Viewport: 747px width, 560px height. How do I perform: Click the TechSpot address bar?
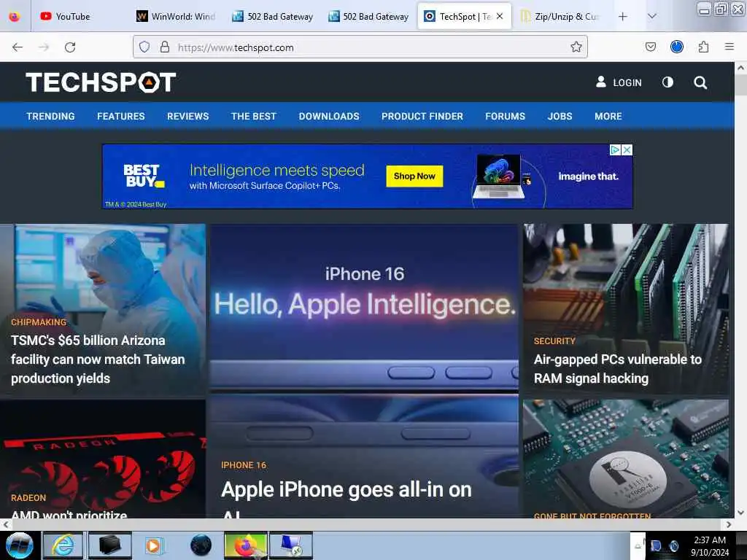[360, 47]
